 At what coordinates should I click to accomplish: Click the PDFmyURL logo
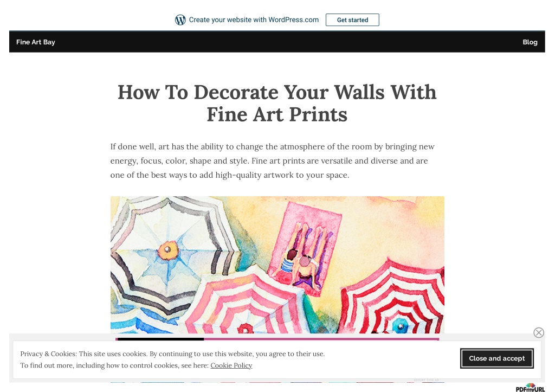pos(530,388)
